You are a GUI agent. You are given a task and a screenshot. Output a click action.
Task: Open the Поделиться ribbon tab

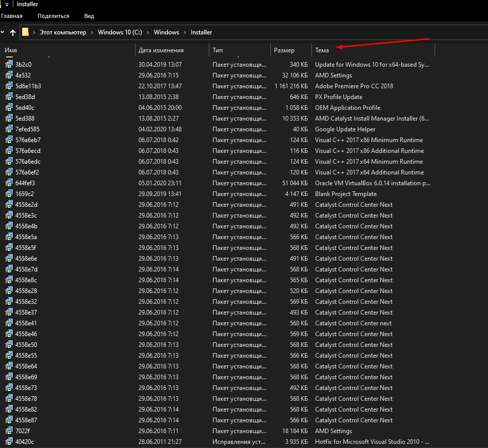pyautogui.click(x=53, y=16)
